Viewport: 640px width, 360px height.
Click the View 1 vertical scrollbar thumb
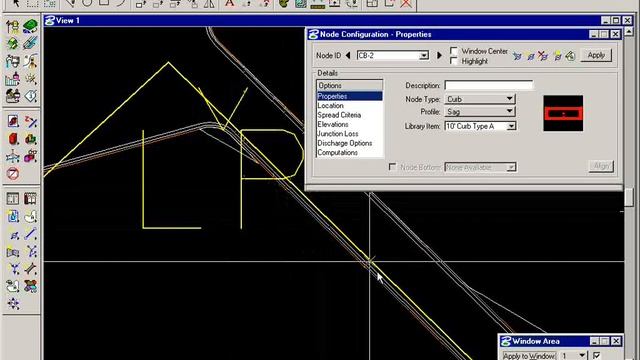click(629, 198)
